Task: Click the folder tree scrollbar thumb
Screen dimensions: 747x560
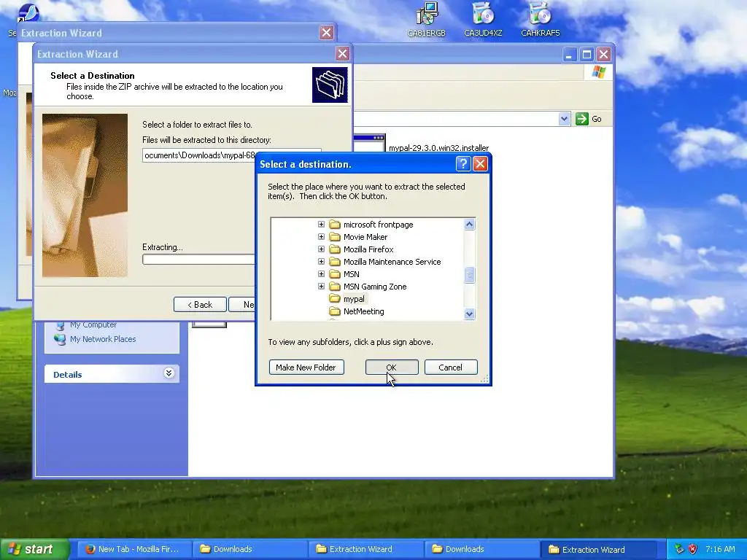Action: coord(469,275)
